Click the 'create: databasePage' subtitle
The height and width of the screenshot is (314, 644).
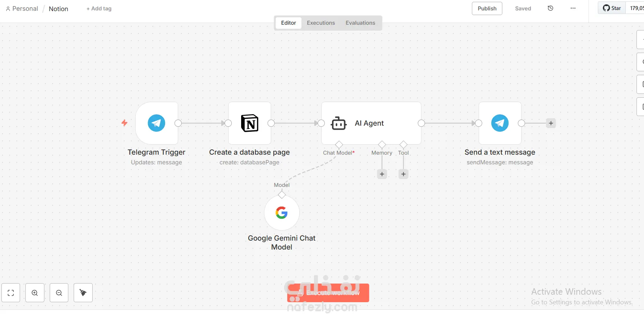[249, 162]
